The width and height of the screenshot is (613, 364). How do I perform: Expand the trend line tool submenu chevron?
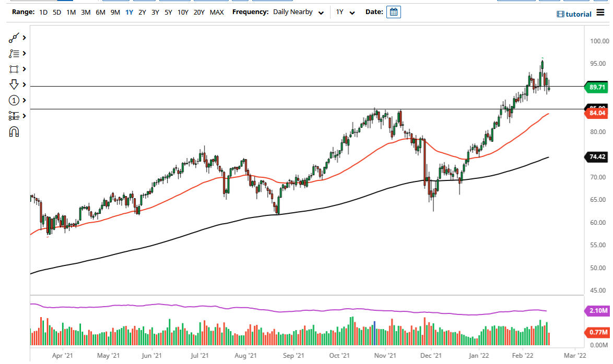(23, 38)
